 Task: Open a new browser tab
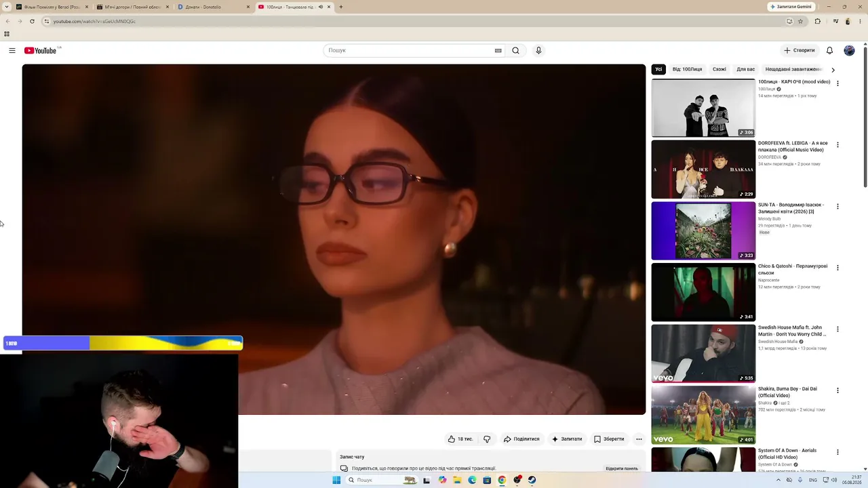point(340,7)
